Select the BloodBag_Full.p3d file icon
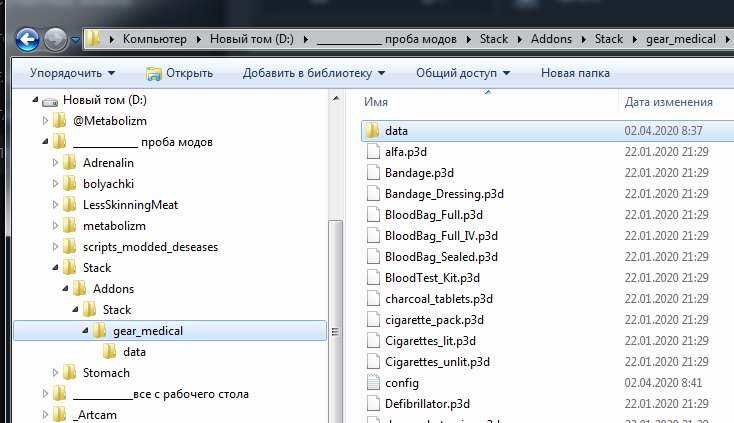 point(373,215)
